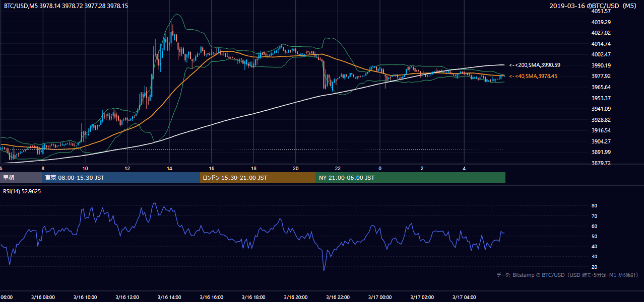Click hour label 18 under the price chart
Screen dimensions: 644x302
click(254, 168)
